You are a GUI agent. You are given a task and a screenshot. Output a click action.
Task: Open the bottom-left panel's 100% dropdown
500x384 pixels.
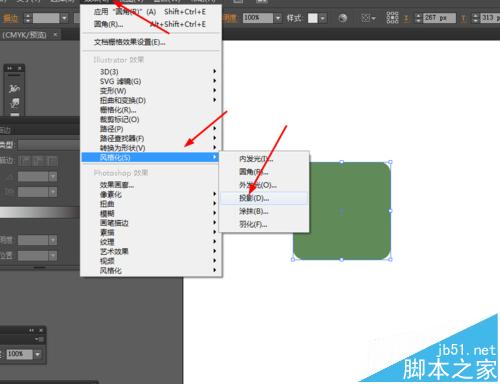pyautogui.click(x=38, y=354)
